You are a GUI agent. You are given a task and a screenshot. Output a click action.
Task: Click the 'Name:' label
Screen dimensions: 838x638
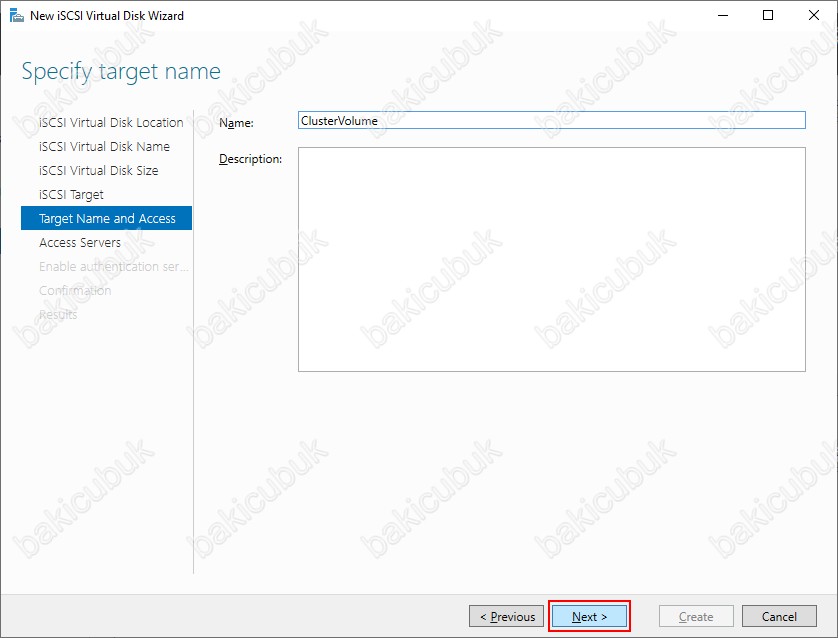coord(236,123)
